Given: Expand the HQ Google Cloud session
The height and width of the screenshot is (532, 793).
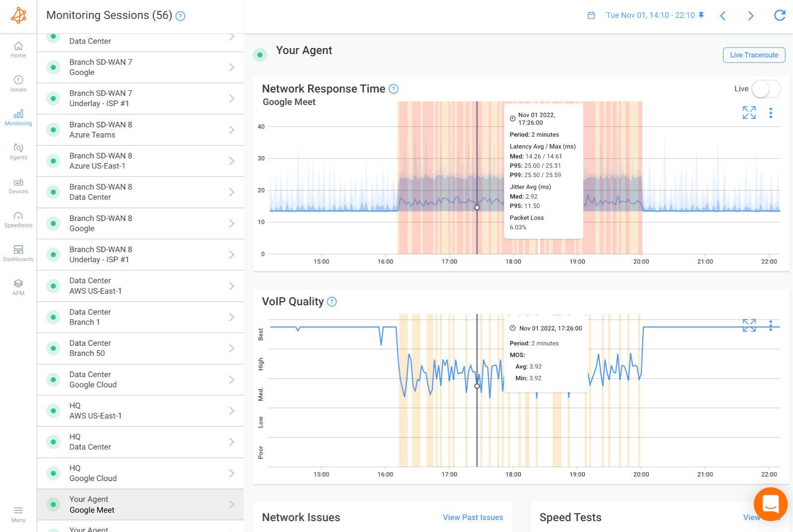Looking at the screenshot, I should tap(231, 473).
